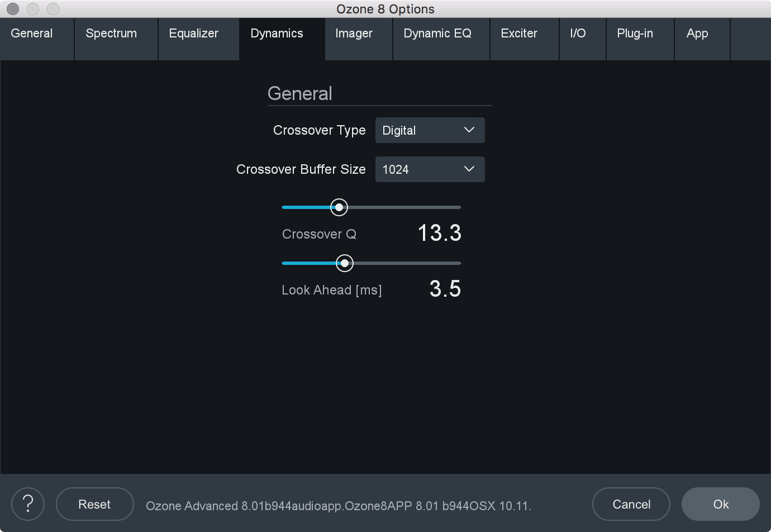Cancel the options dialog
771x532 pixels.
[631, 504]
